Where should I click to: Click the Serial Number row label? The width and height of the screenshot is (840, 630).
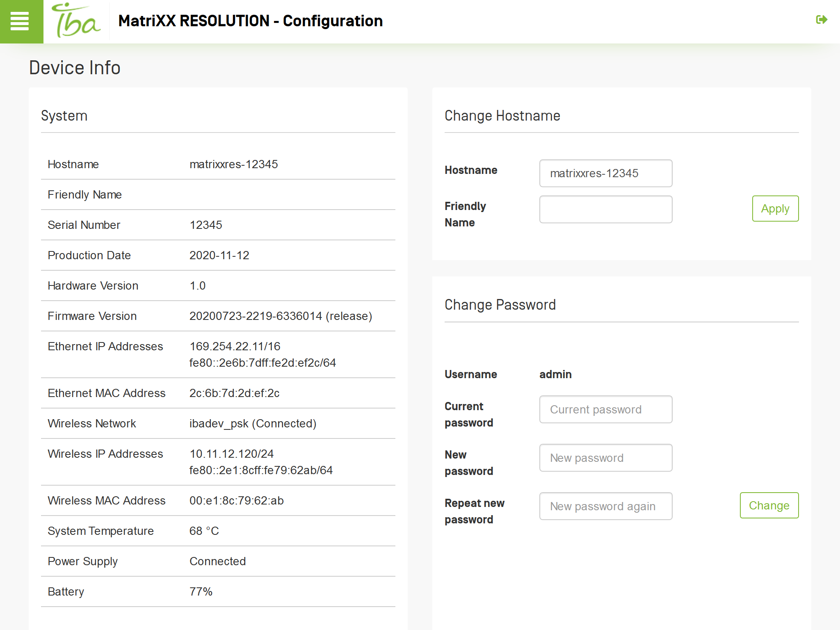[84, 225]
